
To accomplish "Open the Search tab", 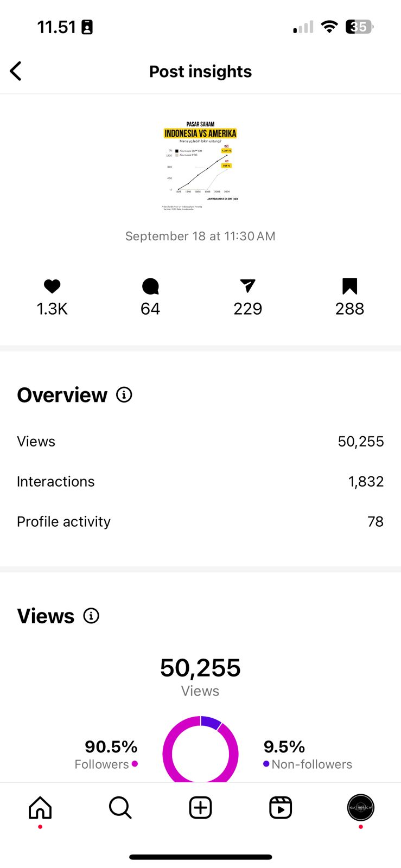I will pyautogui.click(x=120, y=808).
